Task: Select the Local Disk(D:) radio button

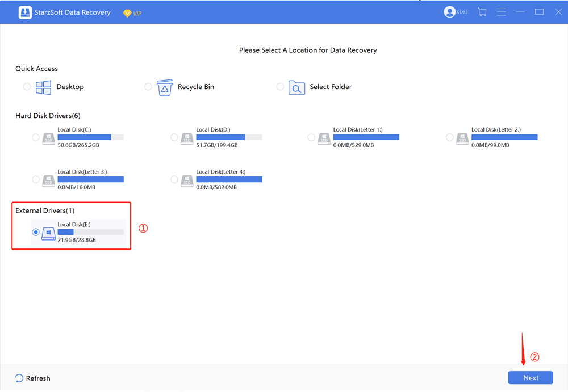Action: tap(174, 137)
